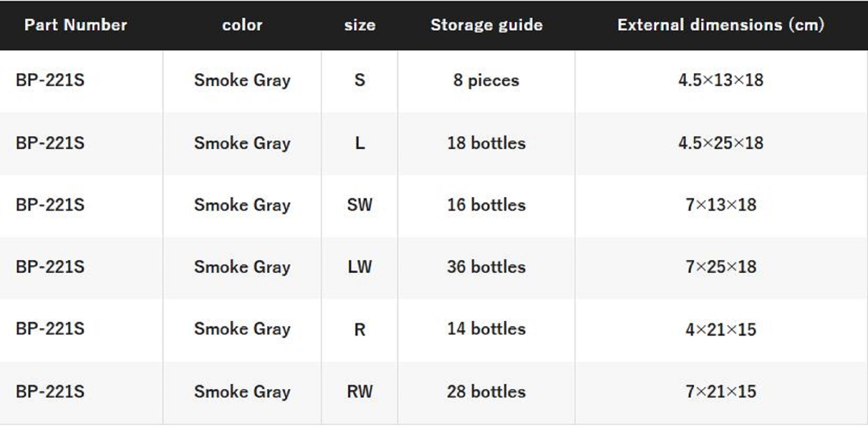Screen dimensions: 868x427
Task: Select the 28 bottles storage cell
Action: (x=487, y=391)
